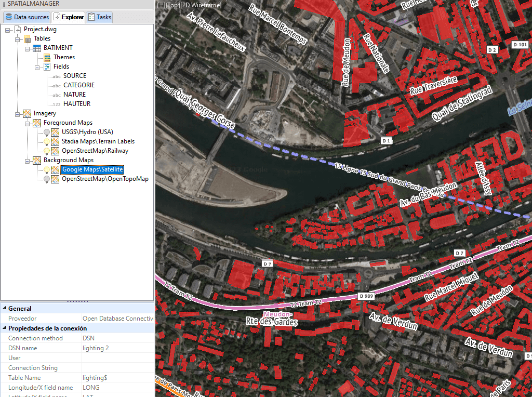This screenshot has width=532, height=397.
Task: Collapse the Fields node
Action: pos(37,68)
